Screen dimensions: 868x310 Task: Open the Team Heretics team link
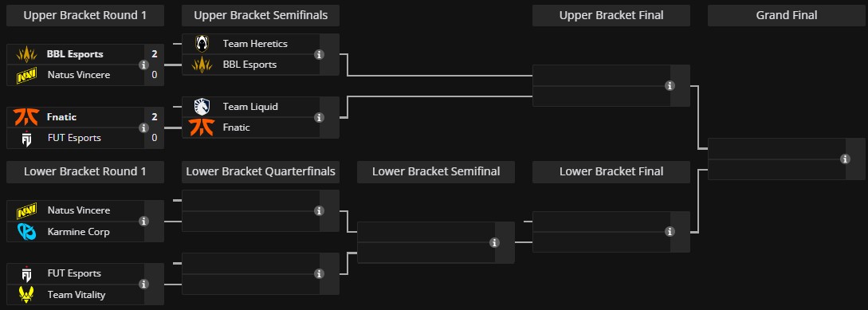(255, 43)
